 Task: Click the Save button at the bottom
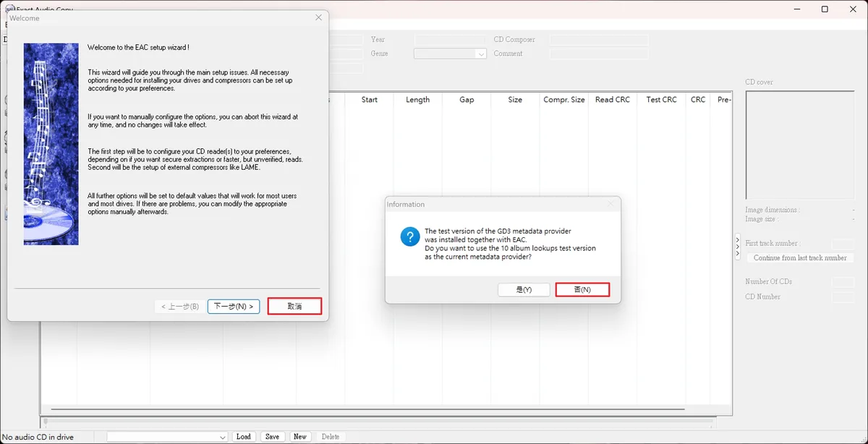272,437
